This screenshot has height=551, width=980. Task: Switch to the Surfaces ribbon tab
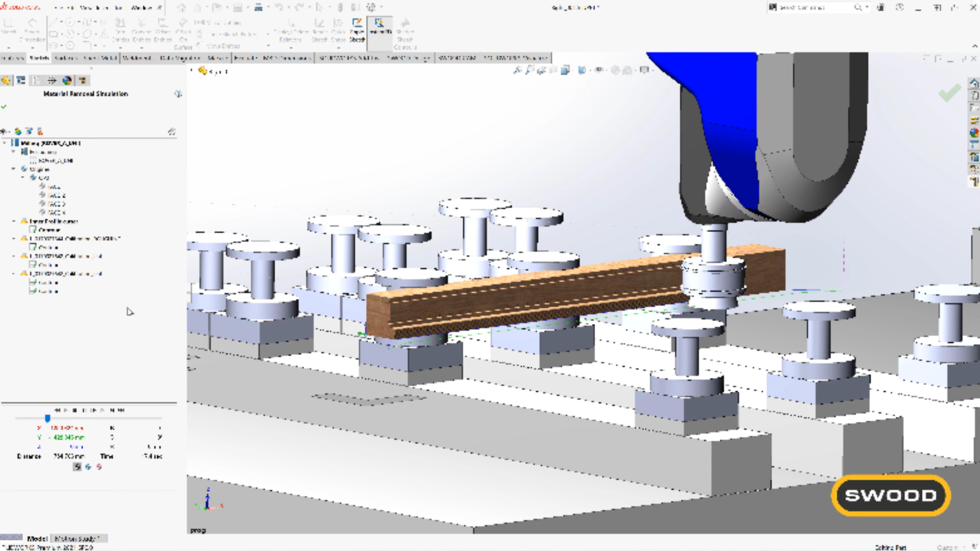pyautogui.click(x=66, y=58)
